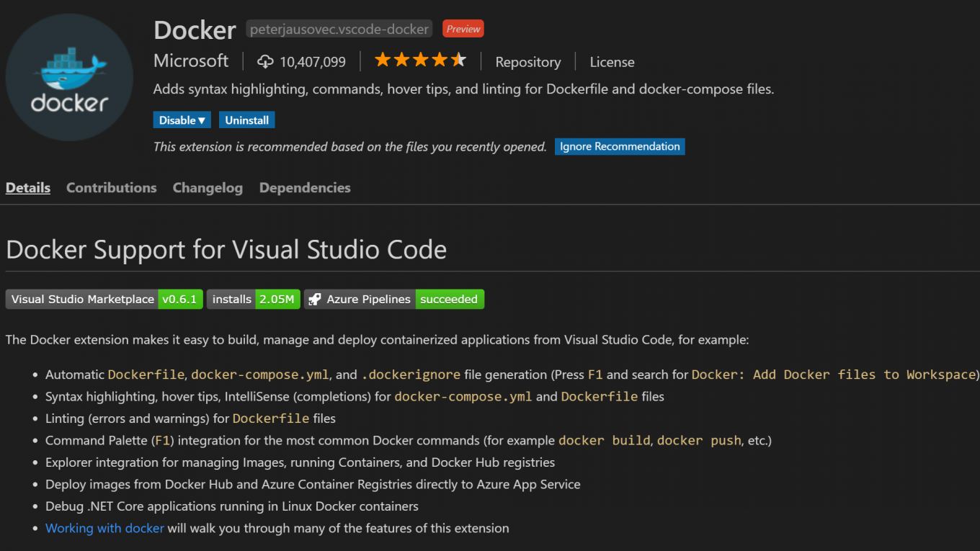
Task: Click the half-filled fifth rating star
Action: [x=458, y=61]
